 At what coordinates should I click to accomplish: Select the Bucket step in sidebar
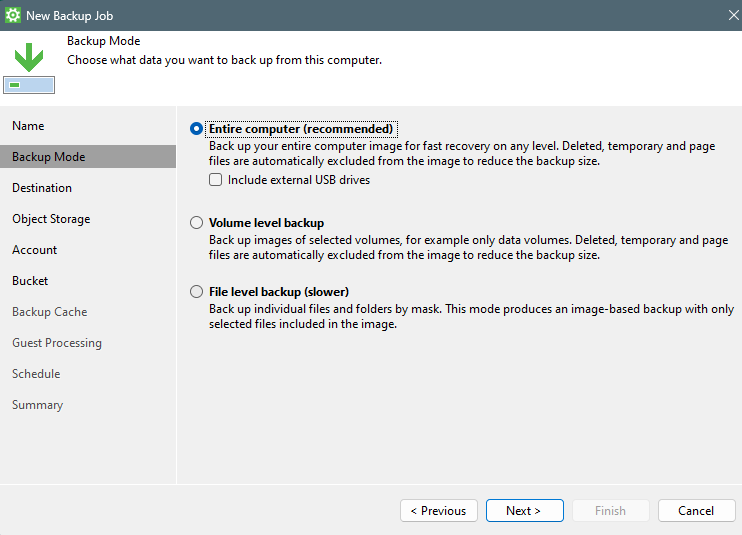[30, 281]
